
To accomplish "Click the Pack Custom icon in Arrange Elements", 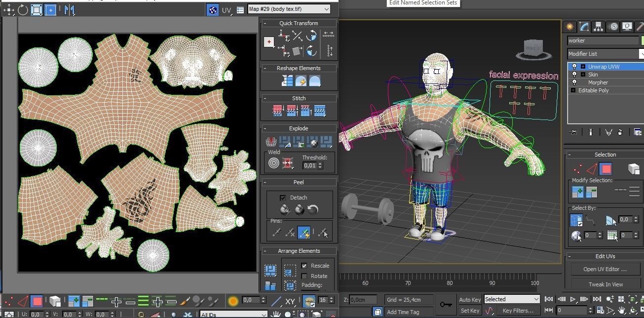I will (x=270, y=270).
